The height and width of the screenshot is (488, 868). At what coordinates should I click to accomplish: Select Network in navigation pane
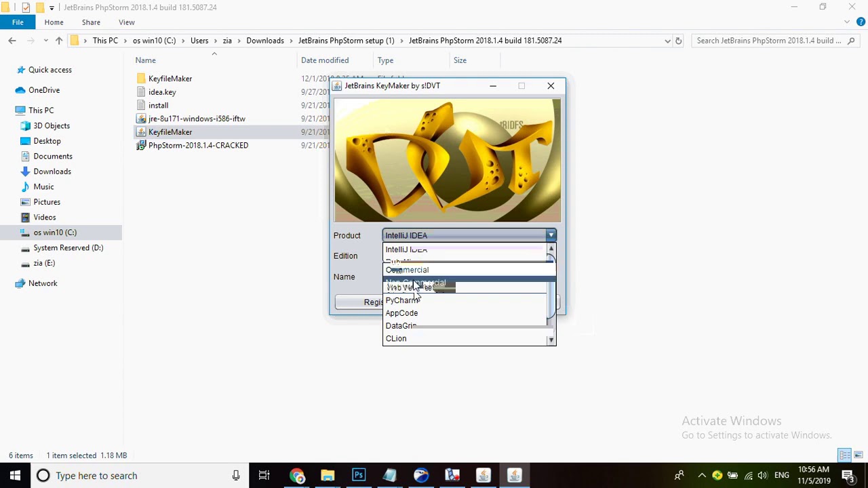point(43,283)
